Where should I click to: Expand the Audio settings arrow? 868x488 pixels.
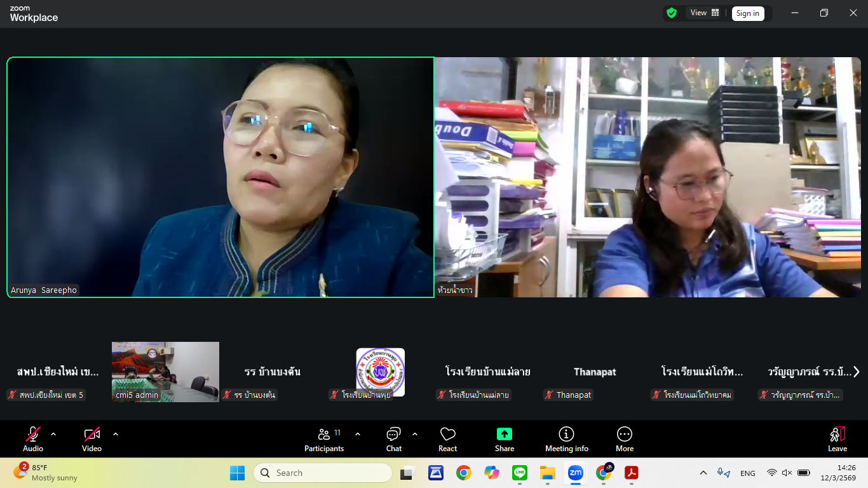[53, 434]
